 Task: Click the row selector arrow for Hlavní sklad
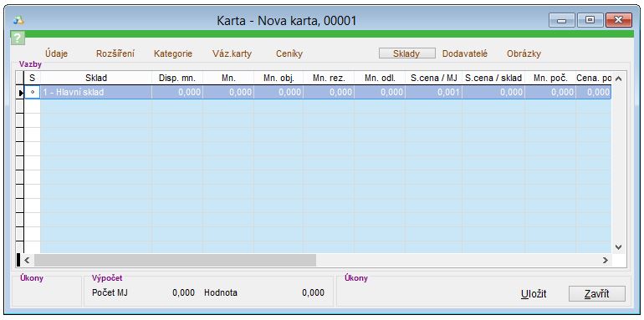pyautogui.click(x=20, y=93)
